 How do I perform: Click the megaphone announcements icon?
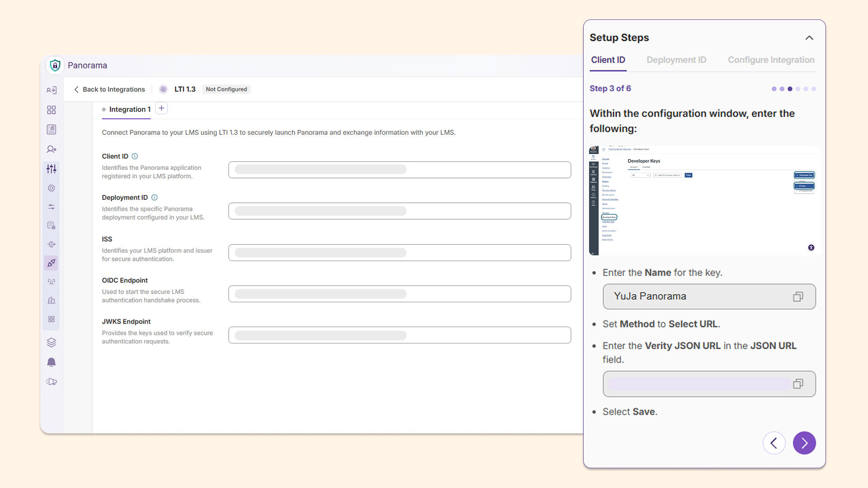(x=52, y=382)
